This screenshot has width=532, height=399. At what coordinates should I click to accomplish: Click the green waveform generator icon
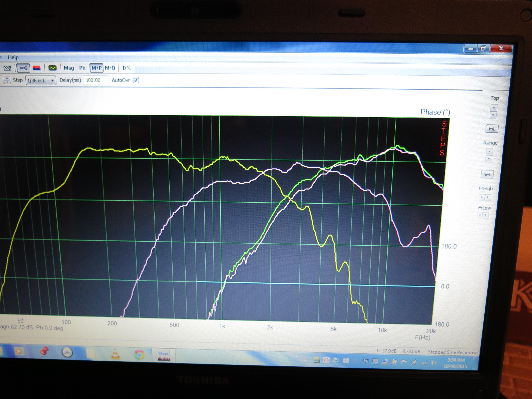coord(52,68)
